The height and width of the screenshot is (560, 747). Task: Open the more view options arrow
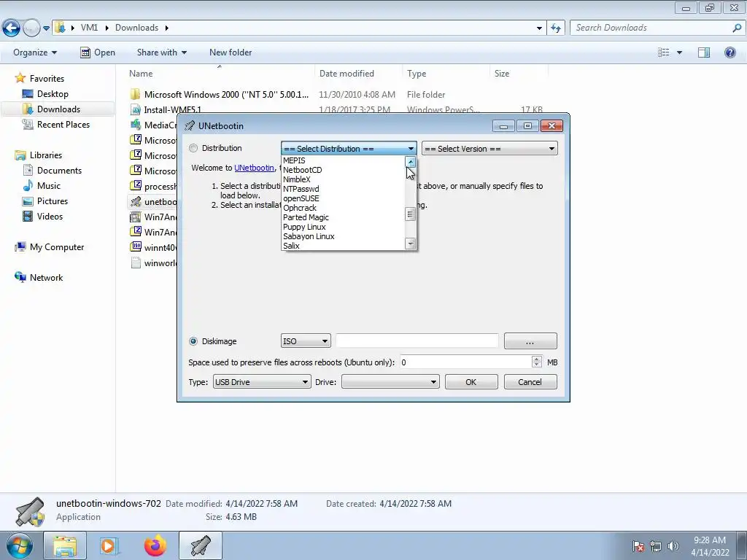coord(679,52)
